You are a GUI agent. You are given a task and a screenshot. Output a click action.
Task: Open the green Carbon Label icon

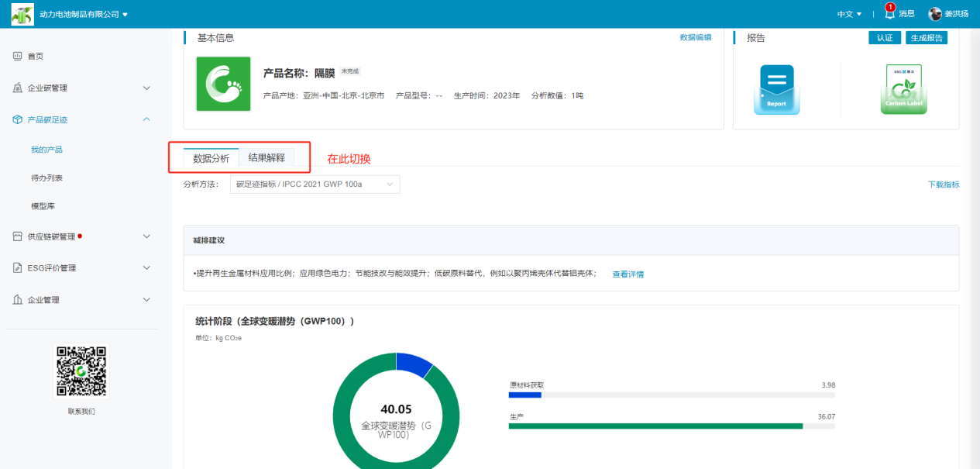pyautogui.click(x=903, y=90)
